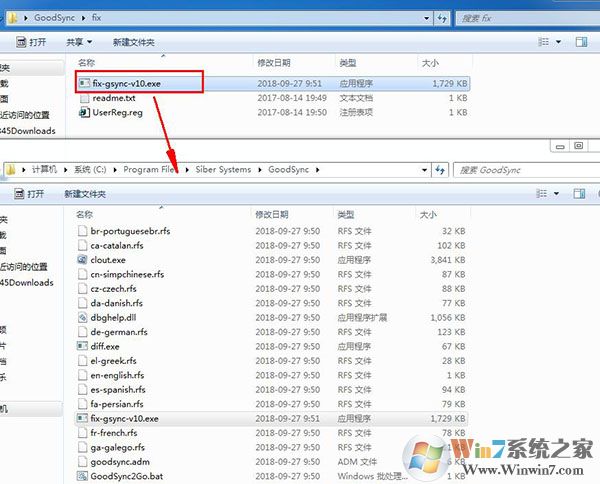Select the fa-persian.rfs file name
Viewport: 600px width, 484px height.
(117, 404)
